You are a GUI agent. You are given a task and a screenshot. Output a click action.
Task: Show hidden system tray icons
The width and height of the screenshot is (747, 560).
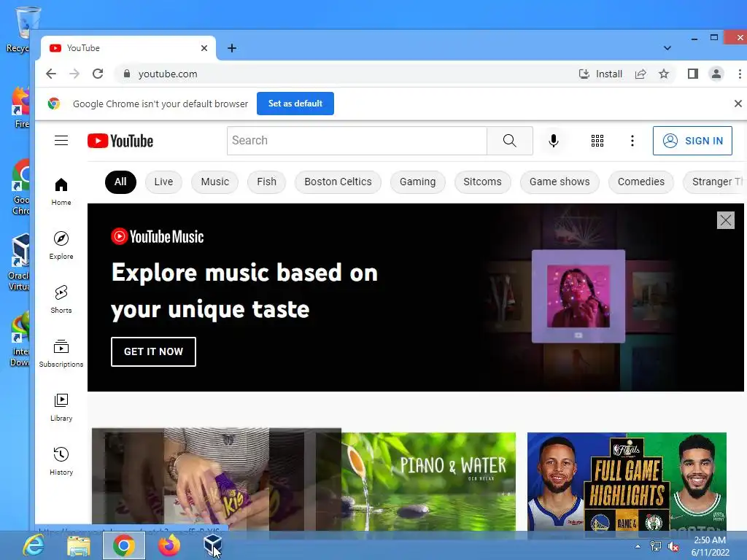coord(638,546)
